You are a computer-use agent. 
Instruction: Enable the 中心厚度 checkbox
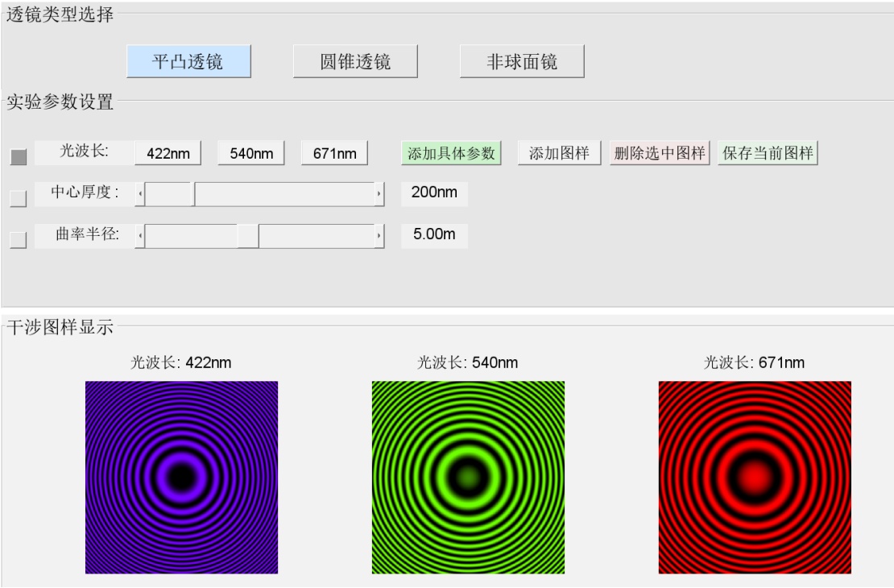pyautogui.click(x=19, y=198)
